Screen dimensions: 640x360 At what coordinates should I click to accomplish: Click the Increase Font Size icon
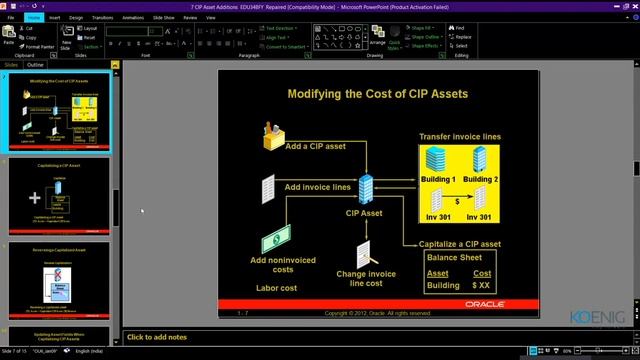[168, 31]
